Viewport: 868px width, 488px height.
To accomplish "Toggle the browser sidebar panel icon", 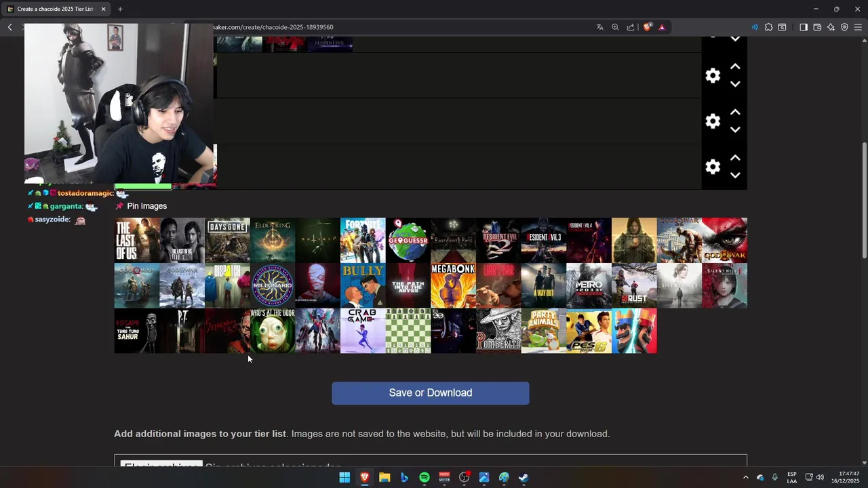I will pyautogui.click(x=804, y=27).
